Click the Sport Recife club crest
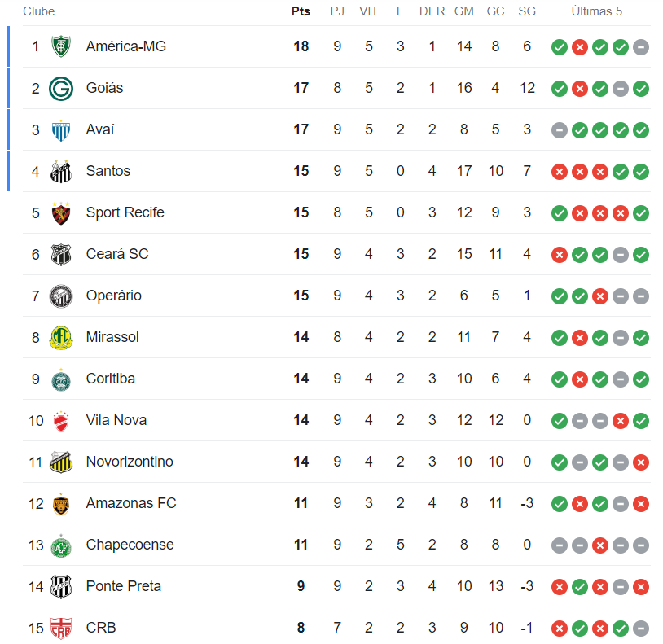The height and width of the screenshot is (644, 663). [61, 212]
